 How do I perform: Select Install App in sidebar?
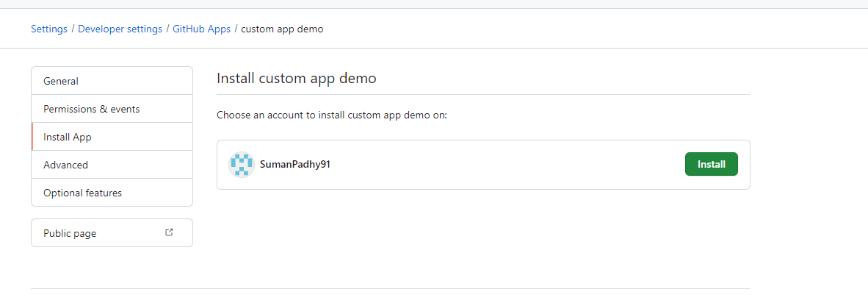click(x=67, y=137)
